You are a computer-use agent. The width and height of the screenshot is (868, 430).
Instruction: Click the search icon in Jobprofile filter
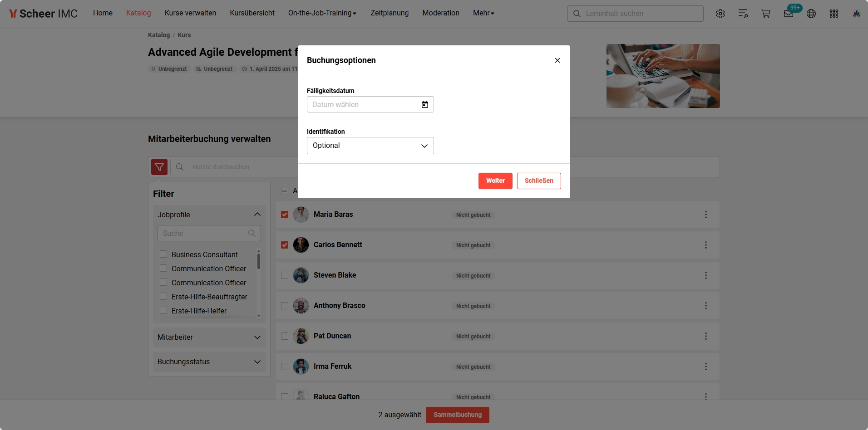(x=252, y=233)
